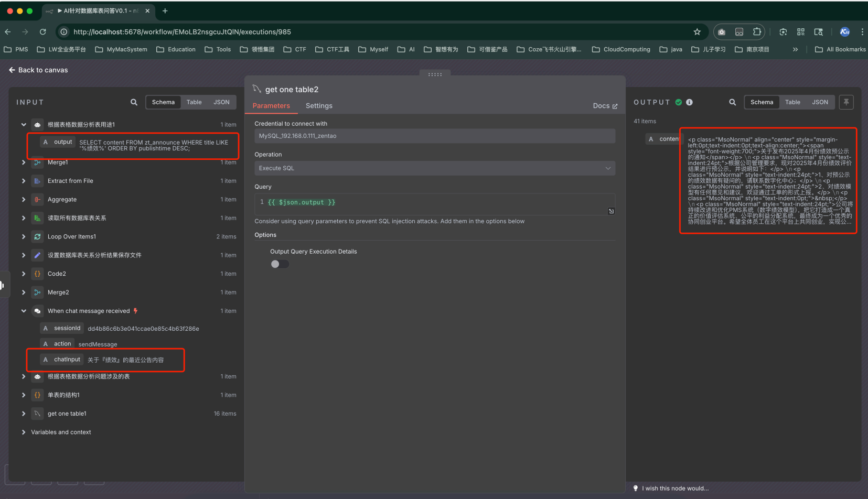868x499 pixels.
Task: Go back to canvas via arrow link
Action: (38, 70)
